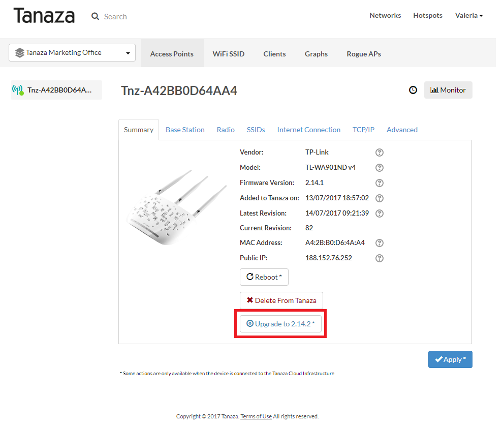This screenshot has height=426, width=504.
Task: Go to Hotspots section
Action: click(427, 15)
